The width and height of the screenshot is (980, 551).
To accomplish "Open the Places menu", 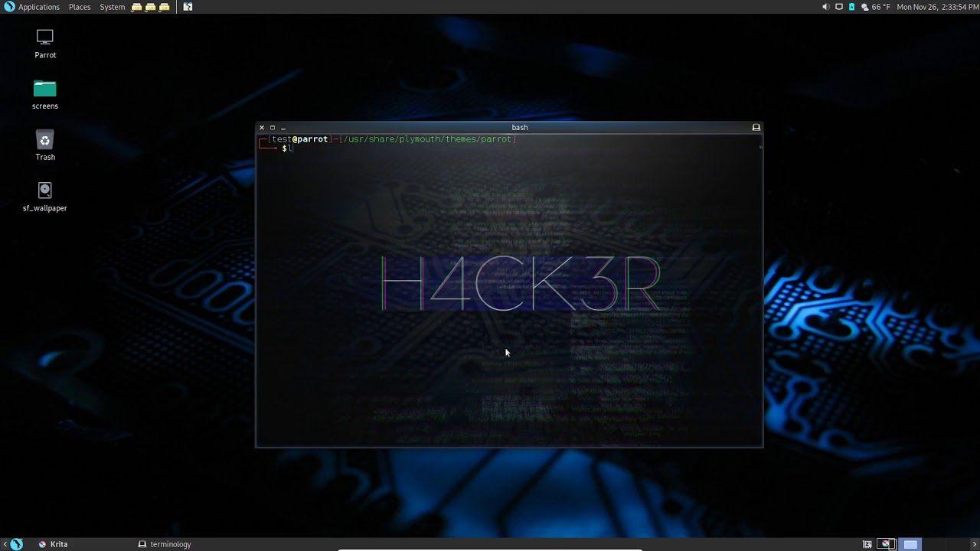I will point(80,7).
